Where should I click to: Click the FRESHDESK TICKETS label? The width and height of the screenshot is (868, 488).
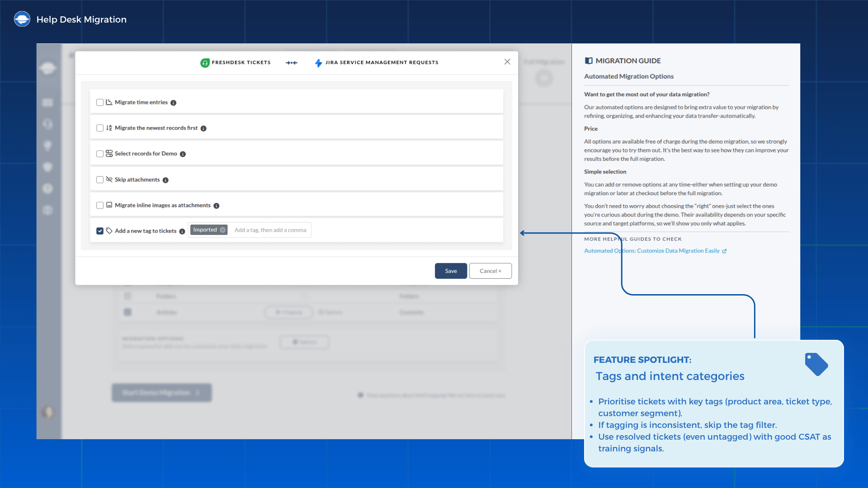pos(241,63)
